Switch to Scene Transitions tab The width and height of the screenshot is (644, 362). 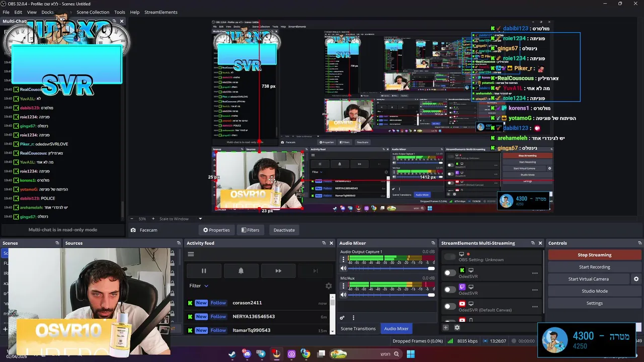point(358,328)
